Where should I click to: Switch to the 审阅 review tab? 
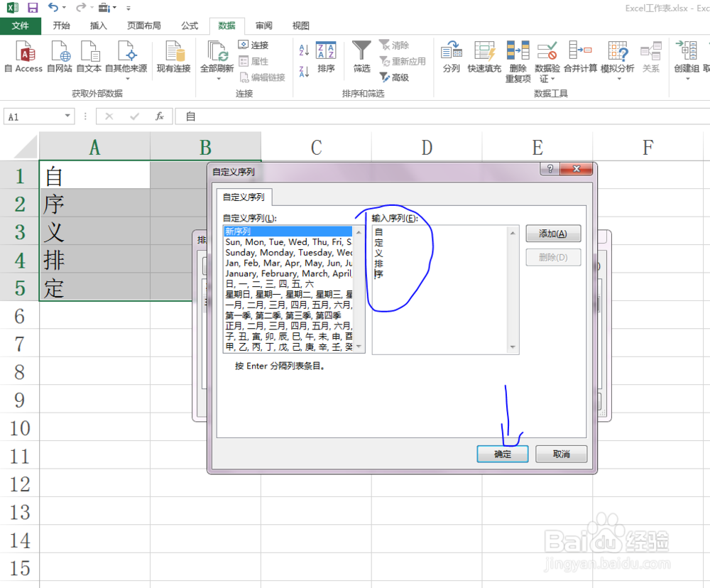pos(263,26)
